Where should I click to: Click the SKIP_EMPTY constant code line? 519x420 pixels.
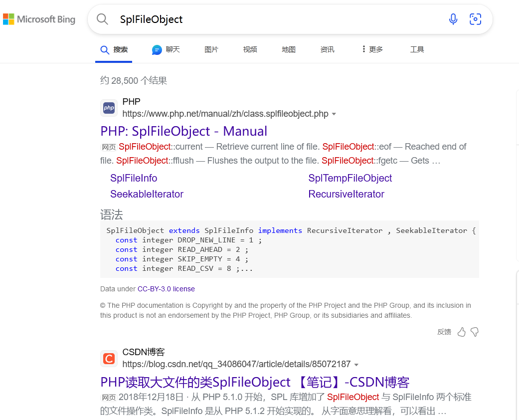tap(181, 259)
